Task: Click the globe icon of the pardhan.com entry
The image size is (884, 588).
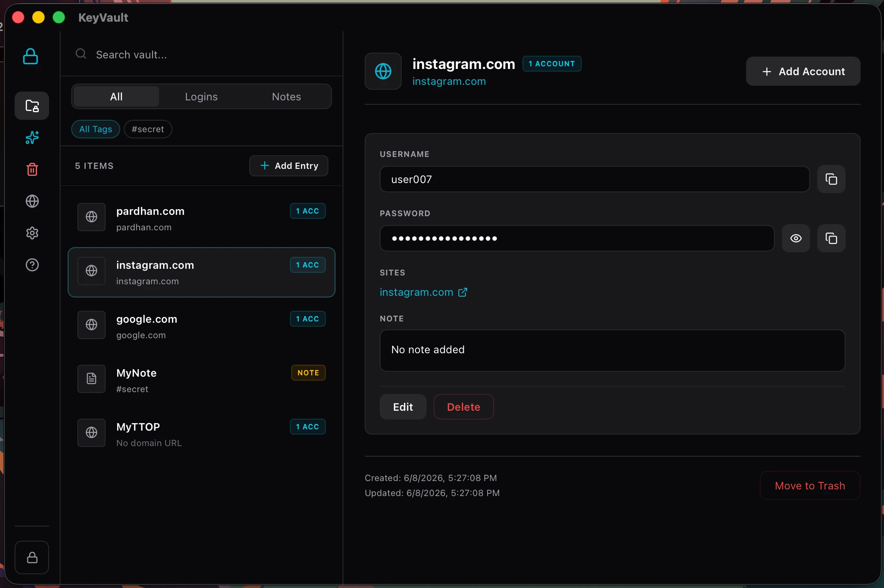Action: [x=91, y=217]
